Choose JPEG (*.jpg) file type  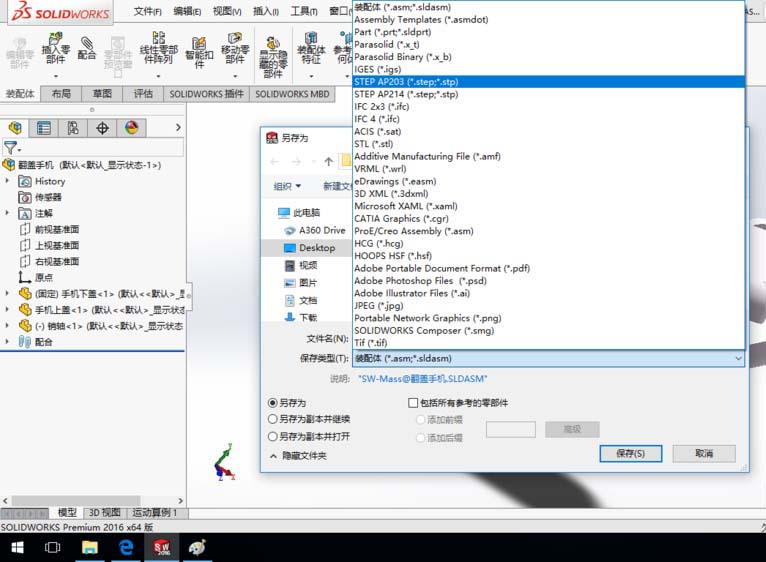click(x=548, y=306)
